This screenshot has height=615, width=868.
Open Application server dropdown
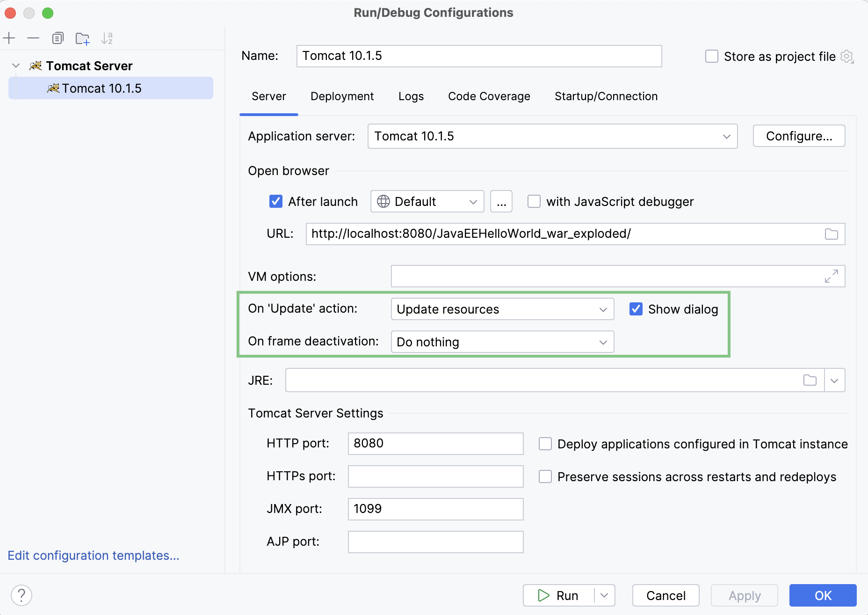[x=552, y=136]
